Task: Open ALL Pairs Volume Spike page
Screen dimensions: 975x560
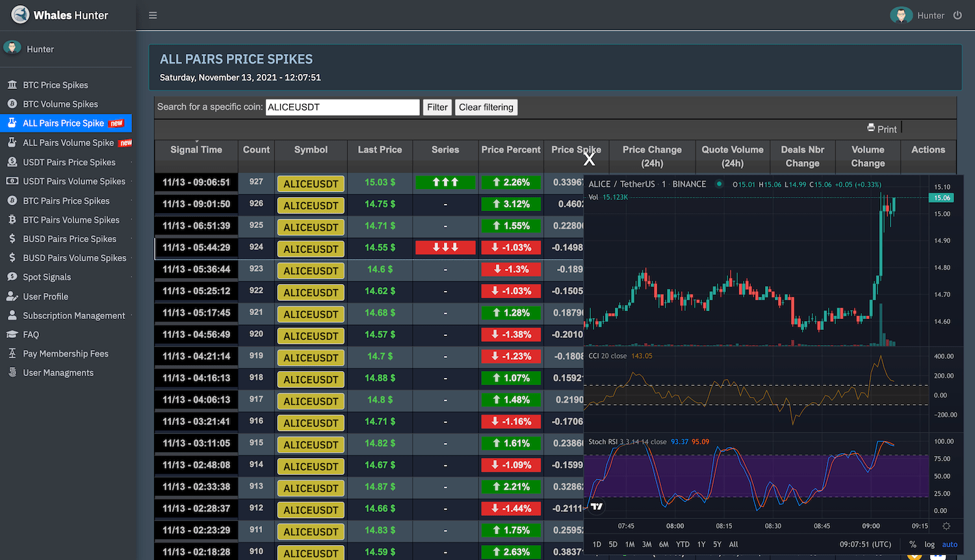Action: (x=68, y=143)
